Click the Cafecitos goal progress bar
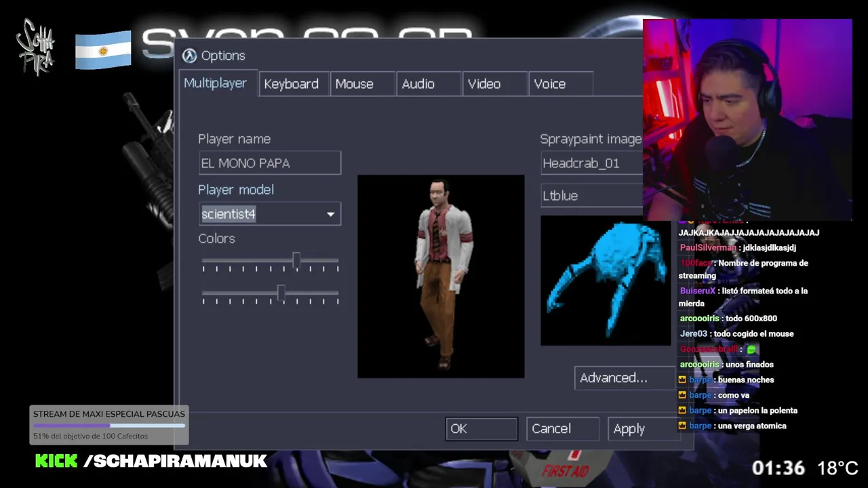The image size is (868, 488). [x=109, y=426]
